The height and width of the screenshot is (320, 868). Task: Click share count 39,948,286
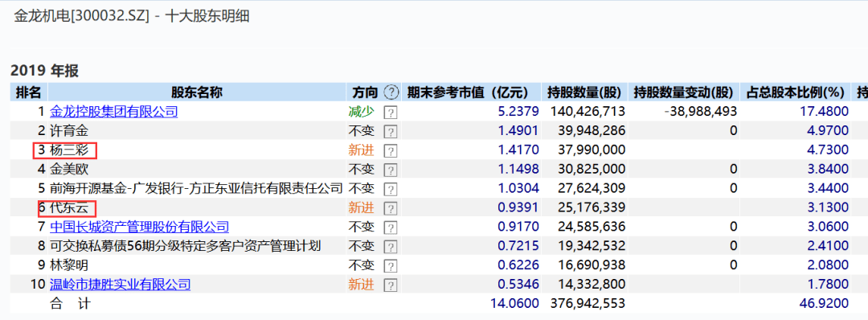592,131
